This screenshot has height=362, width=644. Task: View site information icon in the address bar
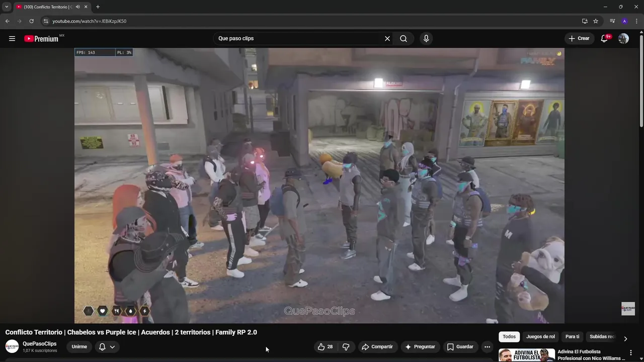[x=45, y=21]
